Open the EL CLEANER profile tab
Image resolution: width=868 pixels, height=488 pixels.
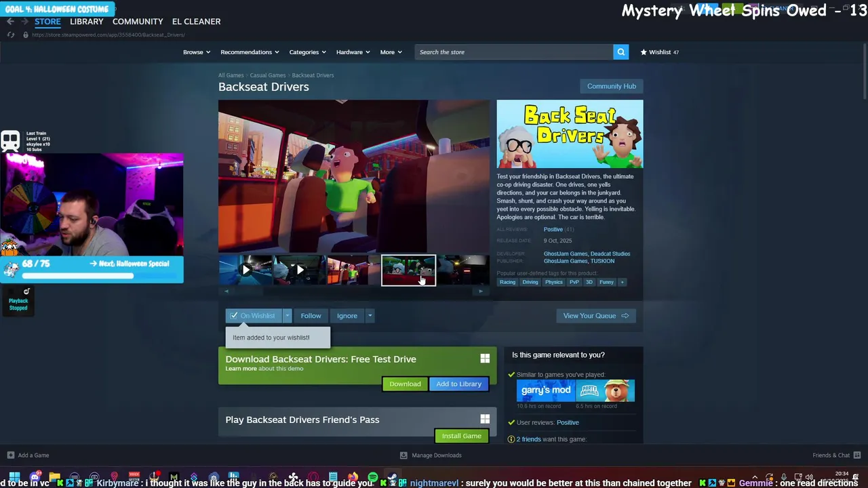[196, 22]
